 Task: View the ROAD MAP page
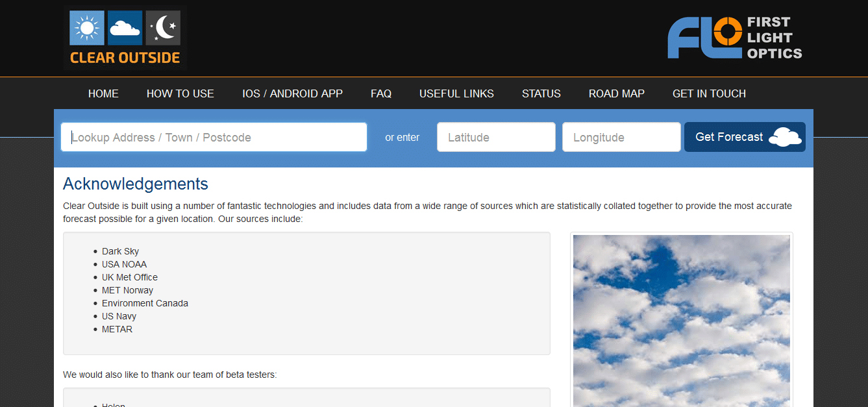[617, 93]
